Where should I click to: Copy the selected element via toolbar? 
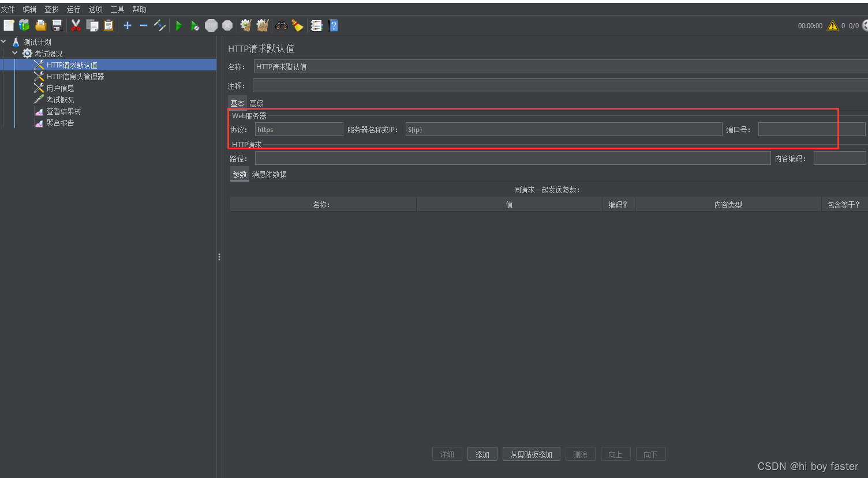tap(92, 25)
